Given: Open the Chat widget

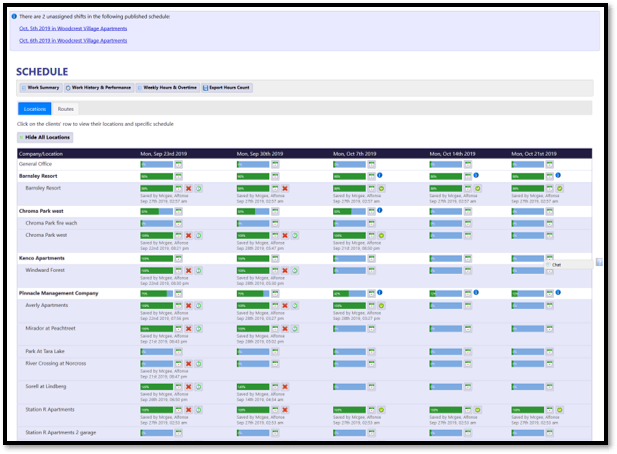Looking at the screenshot, I should tap(569, 265).
